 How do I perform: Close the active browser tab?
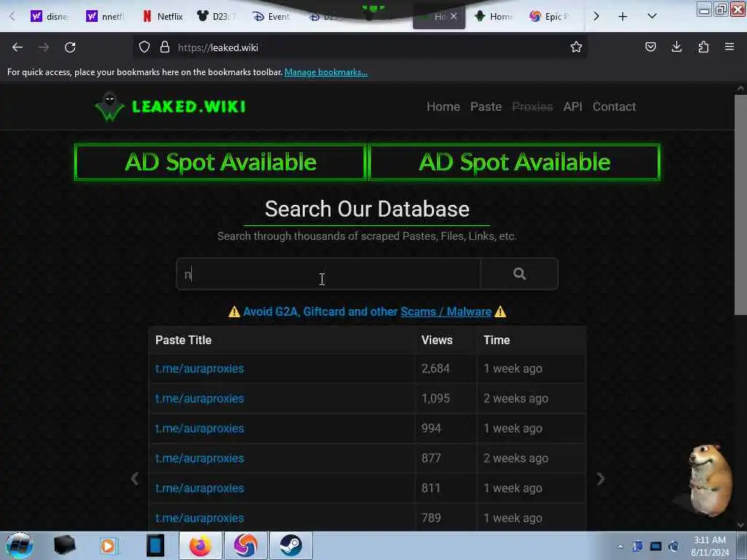click(x=454, y=16)
